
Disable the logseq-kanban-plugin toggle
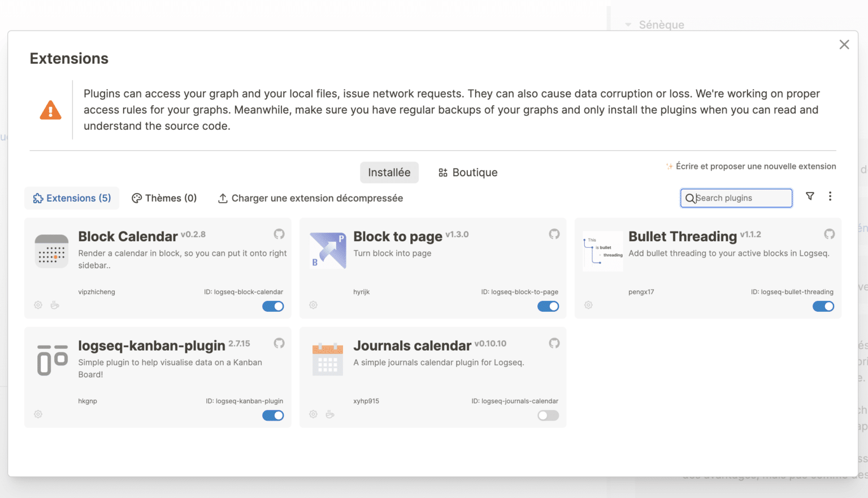point(273,415)
